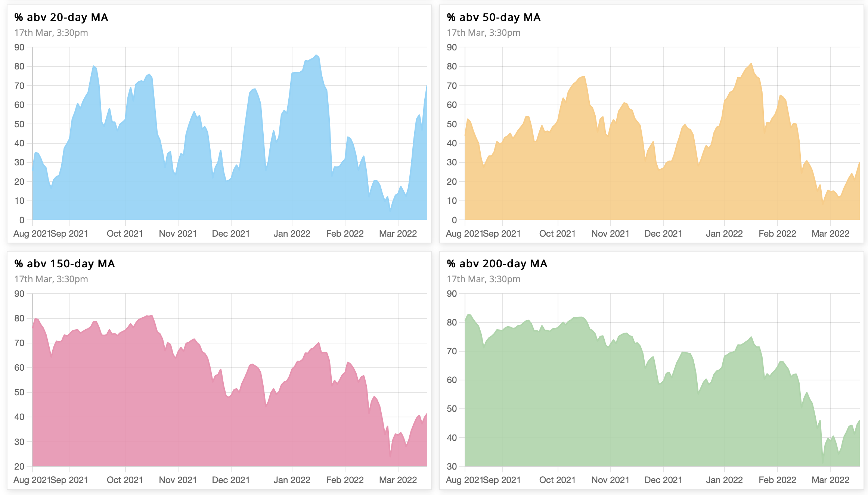The height and width of the screenshot is (495, 868).
Task: Select 'Feb 2022' on the 200-day chart axis
Action: (x=777, y=480)
